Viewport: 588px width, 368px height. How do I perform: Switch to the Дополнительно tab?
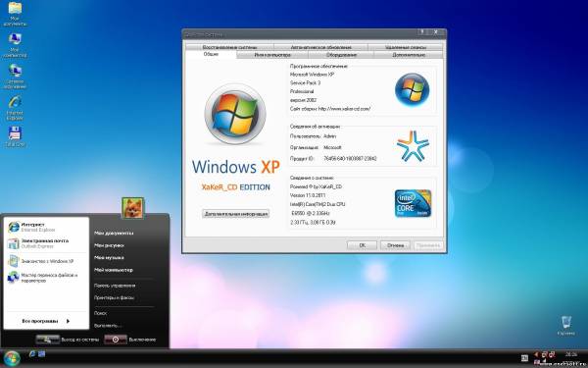point(409,55)
